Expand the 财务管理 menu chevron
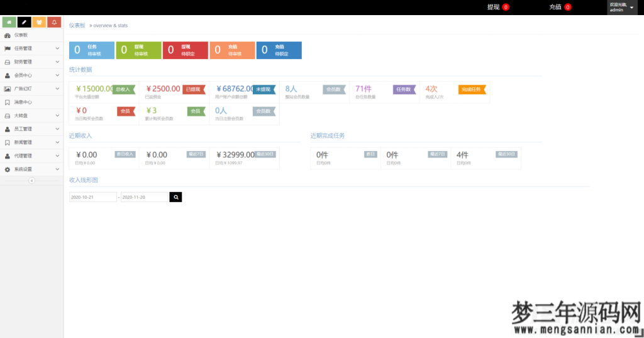Image resolution: width=644 pixels, height=338 pixels. pos(57,62)
